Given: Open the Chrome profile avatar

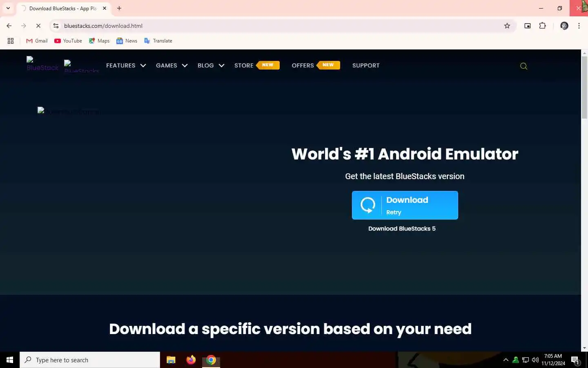Looking at the screenshot, I should pos(564,26).
